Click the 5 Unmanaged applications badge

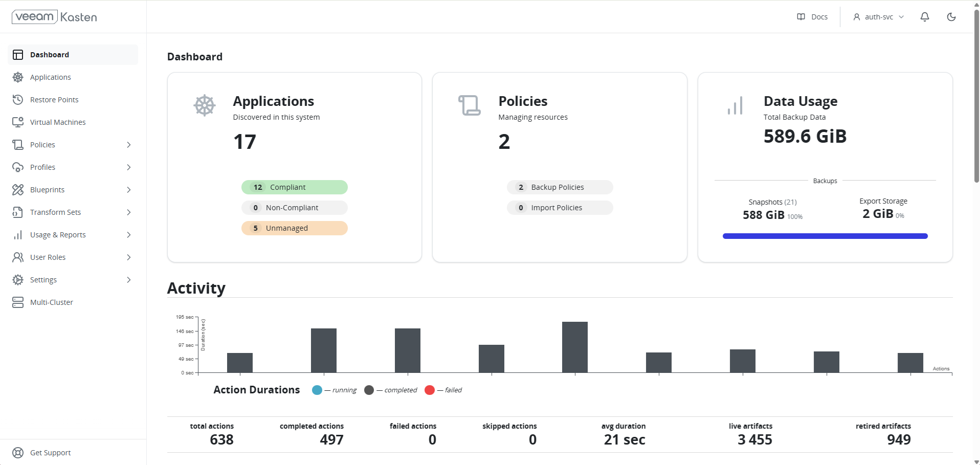point(294,228)
